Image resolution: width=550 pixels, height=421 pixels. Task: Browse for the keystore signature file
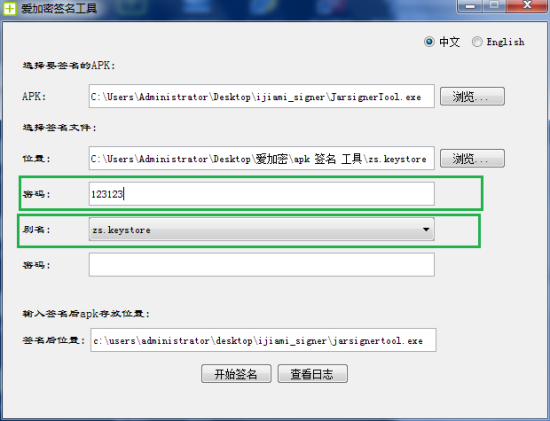click(472, 158)
